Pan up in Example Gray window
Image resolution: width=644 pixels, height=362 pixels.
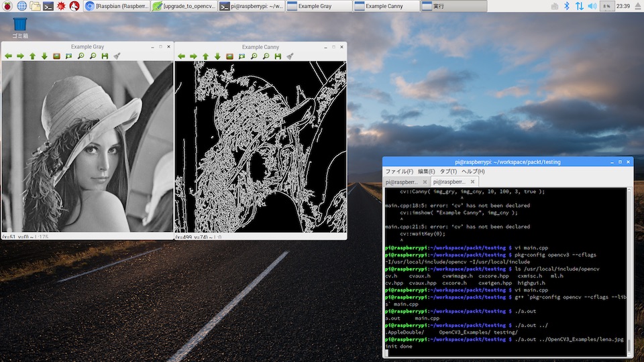(x=32, y=56)
